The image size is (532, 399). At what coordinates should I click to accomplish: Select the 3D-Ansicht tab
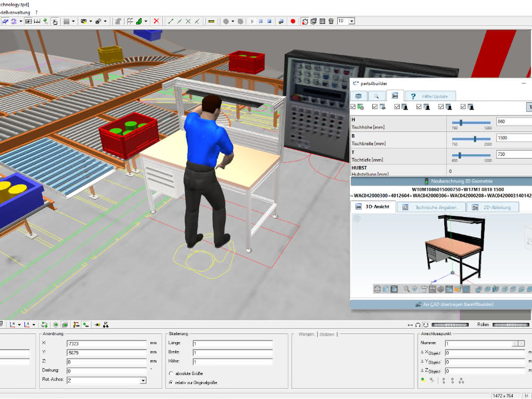pos(373,206)
